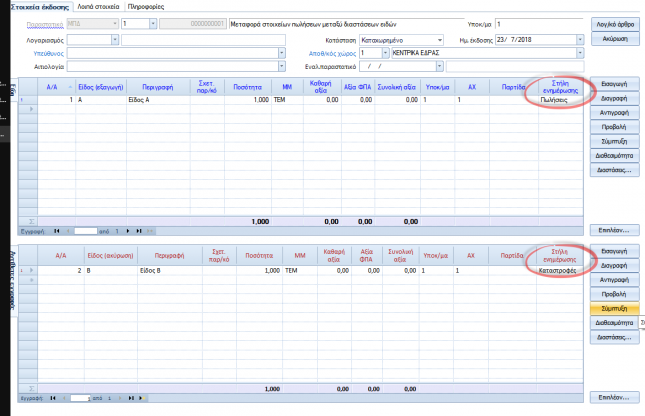Click Διαστάσεις... beside the top grid

(x=614, y=170)
